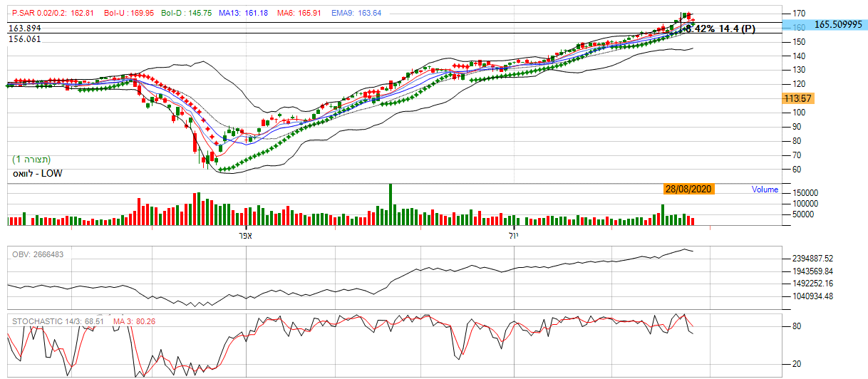Click the green תצורה 1 configuration label
The image size is (868, 379).
pyautogui.click(x=31, y=159)
